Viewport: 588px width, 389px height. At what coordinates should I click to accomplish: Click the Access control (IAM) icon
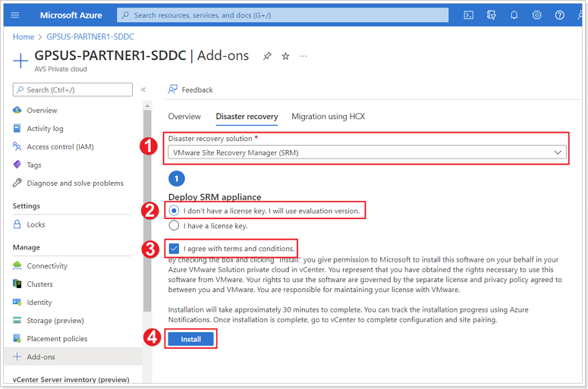[17, 146]
